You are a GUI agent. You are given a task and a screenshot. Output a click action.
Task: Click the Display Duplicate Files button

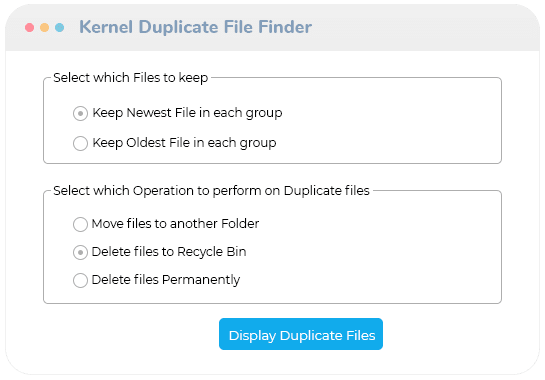301,334
